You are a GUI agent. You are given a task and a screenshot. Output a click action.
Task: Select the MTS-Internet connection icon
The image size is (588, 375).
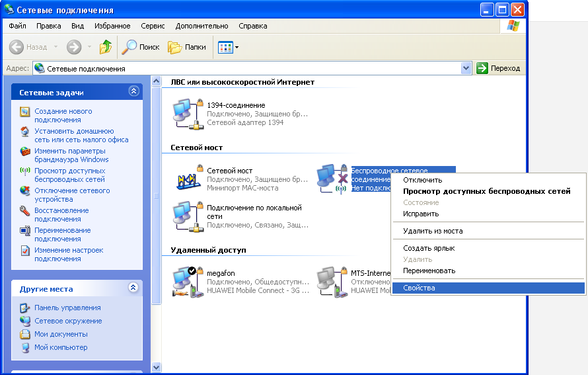(332, 282)
